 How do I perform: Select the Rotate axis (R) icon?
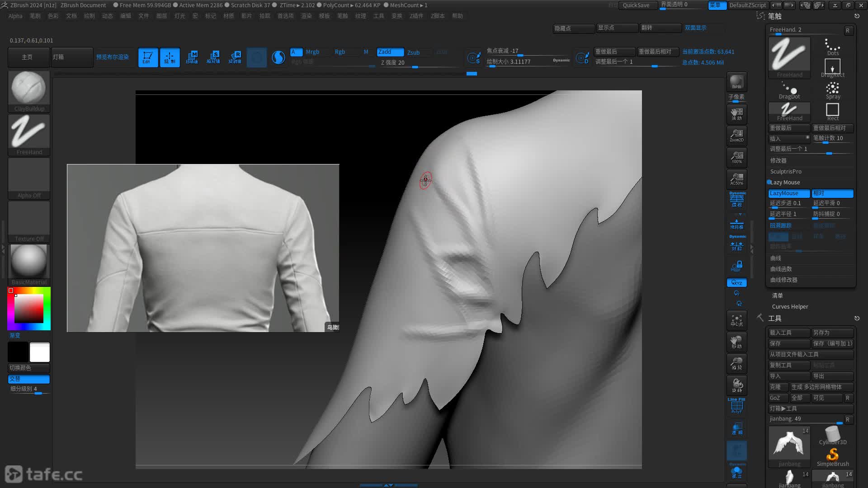pyautogui.click(x=235, y=57)
